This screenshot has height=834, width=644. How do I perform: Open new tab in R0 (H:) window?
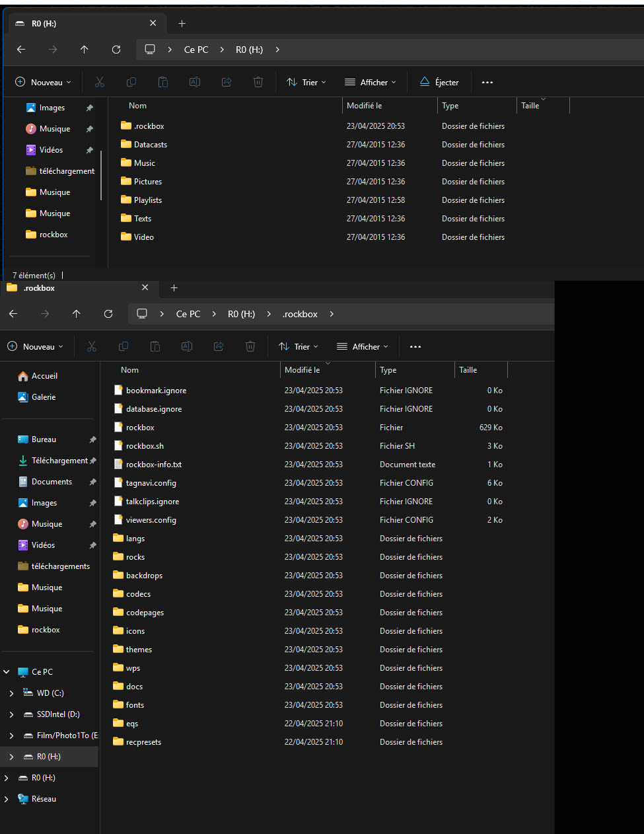pos(182,23)
